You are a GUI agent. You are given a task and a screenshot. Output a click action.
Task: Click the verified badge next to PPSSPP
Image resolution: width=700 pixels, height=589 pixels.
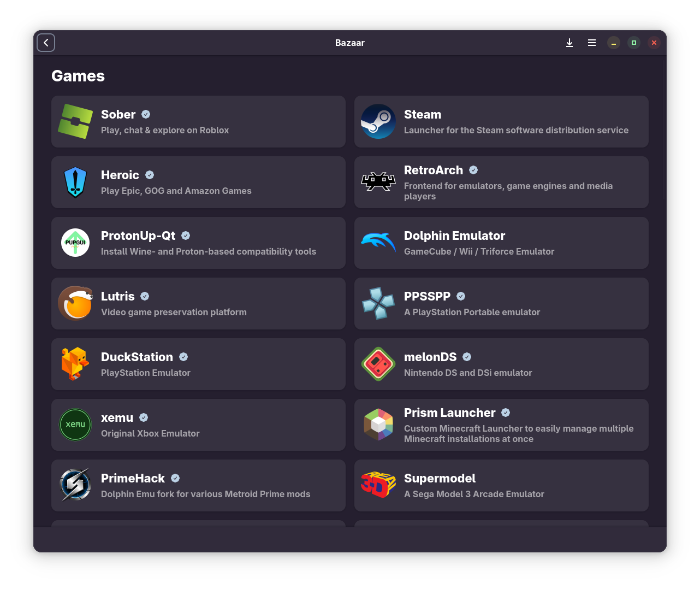[461, 296]
